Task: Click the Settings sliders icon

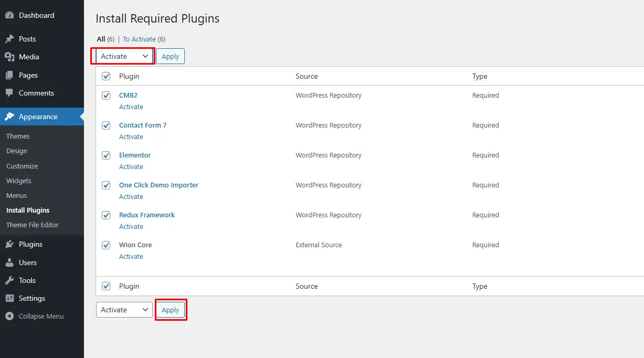Action: [x=9, y=298]
